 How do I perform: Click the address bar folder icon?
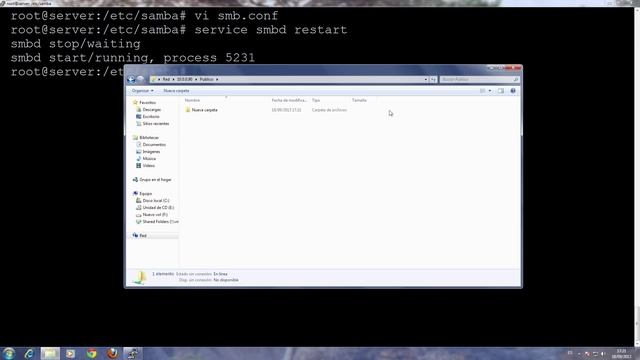click(153, 79)
